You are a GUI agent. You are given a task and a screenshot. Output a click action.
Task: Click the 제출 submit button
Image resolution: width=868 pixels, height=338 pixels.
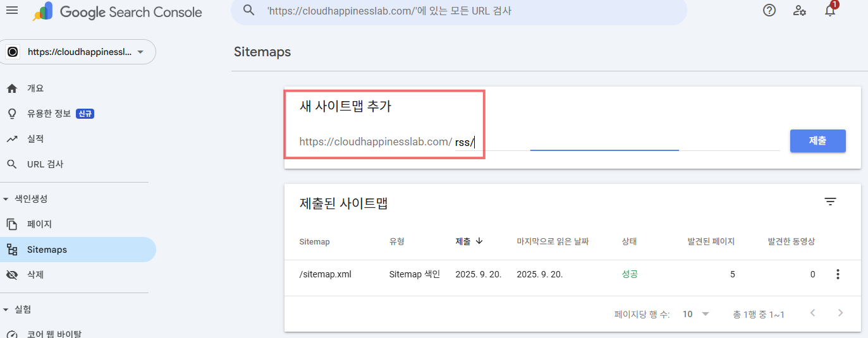(x=817, y=141)
